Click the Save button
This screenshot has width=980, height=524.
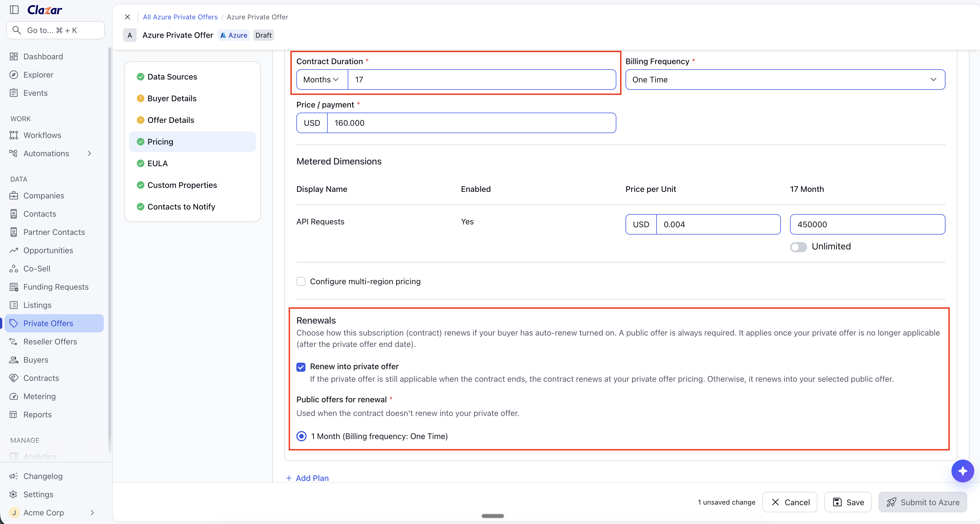(848, 502)
